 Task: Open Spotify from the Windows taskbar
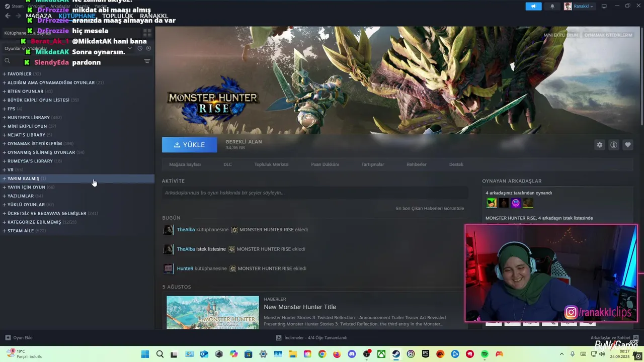pyautogui.click(x=485, y=354)
